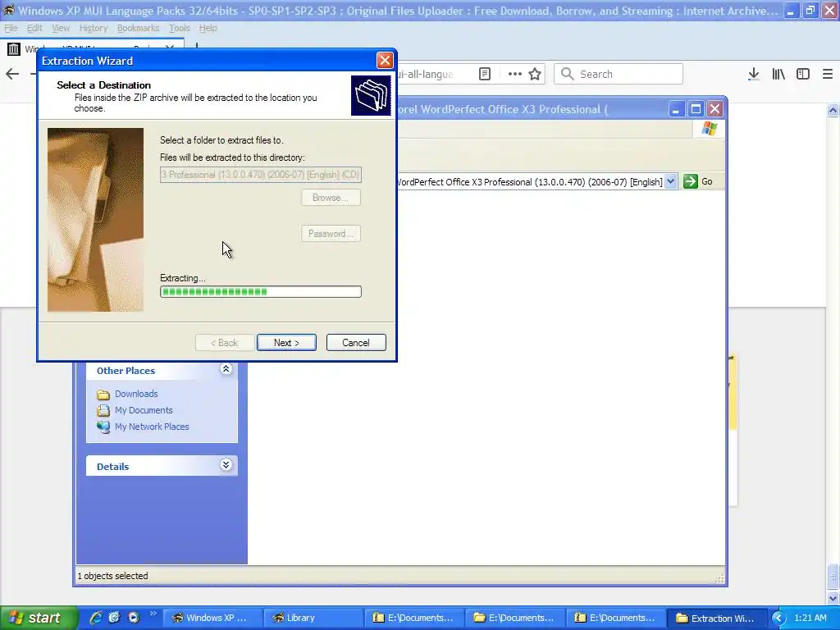Switch to Windows XP taskbar button

[x=212, y=618]
